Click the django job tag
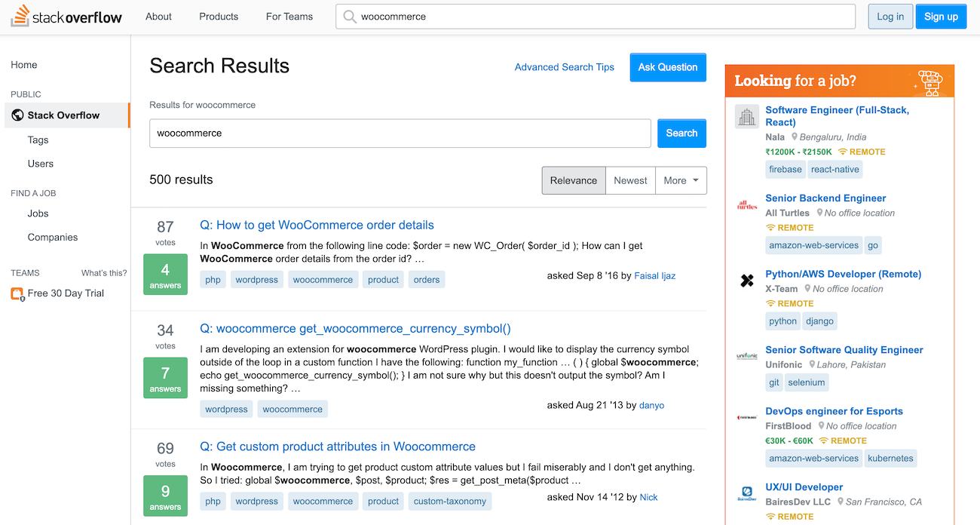Screen dimensions: 980x525 819,321
